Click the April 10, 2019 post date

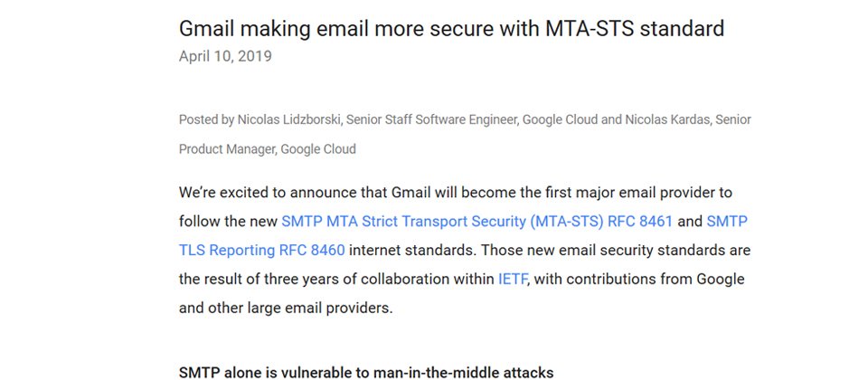pos(225,56)
